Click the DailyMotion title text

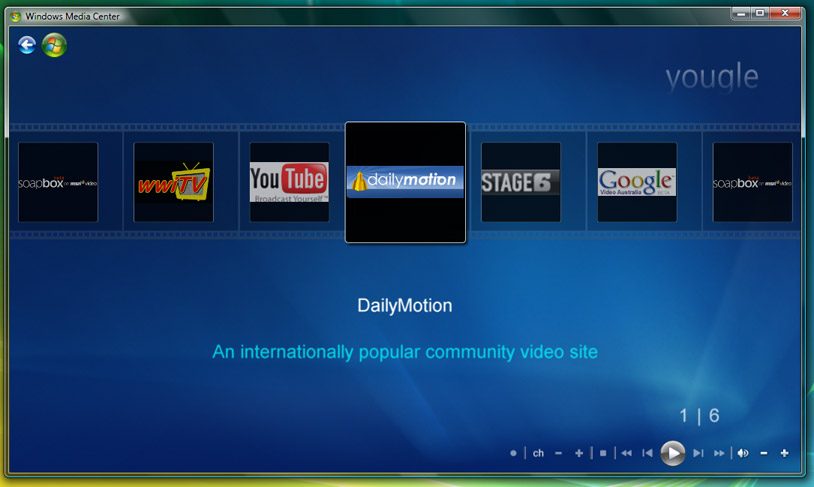point(405,306)
